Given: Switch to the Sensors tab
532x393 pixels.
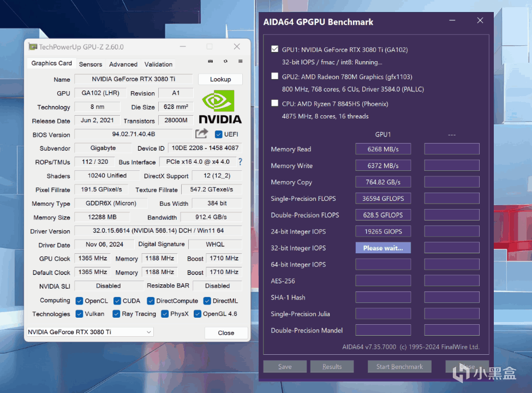Looking at the screenshot, I should (91, 64).
